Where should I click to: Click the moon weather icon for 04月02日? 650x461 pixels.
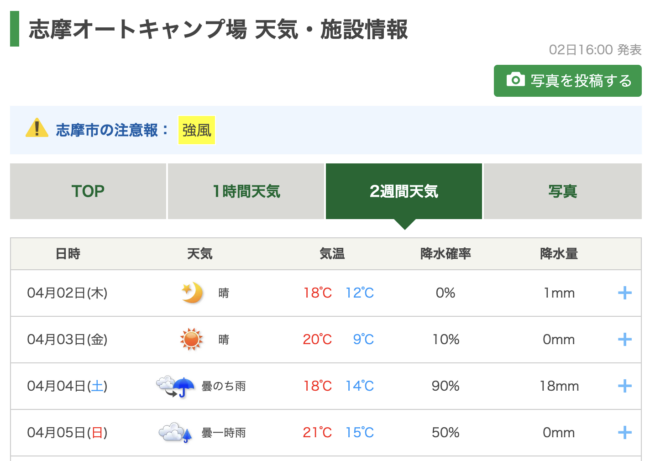(191, 292)
